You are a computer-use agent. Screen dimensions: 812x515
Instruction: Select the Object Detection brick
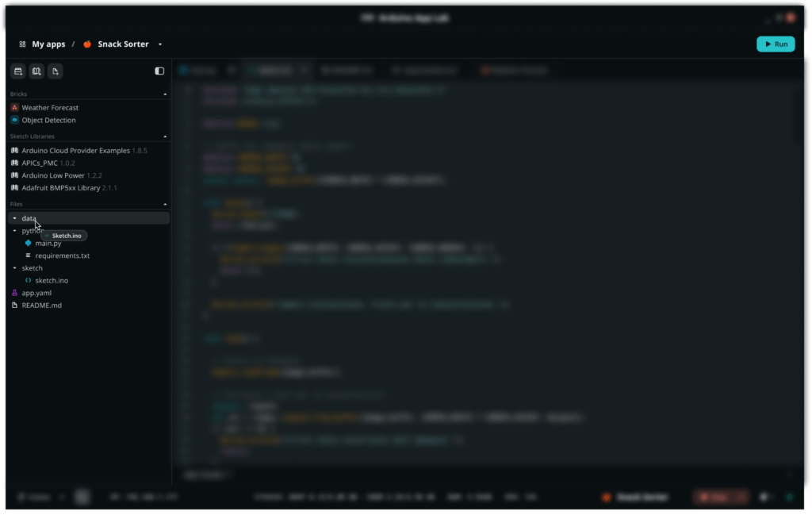[x=48, y=121]
